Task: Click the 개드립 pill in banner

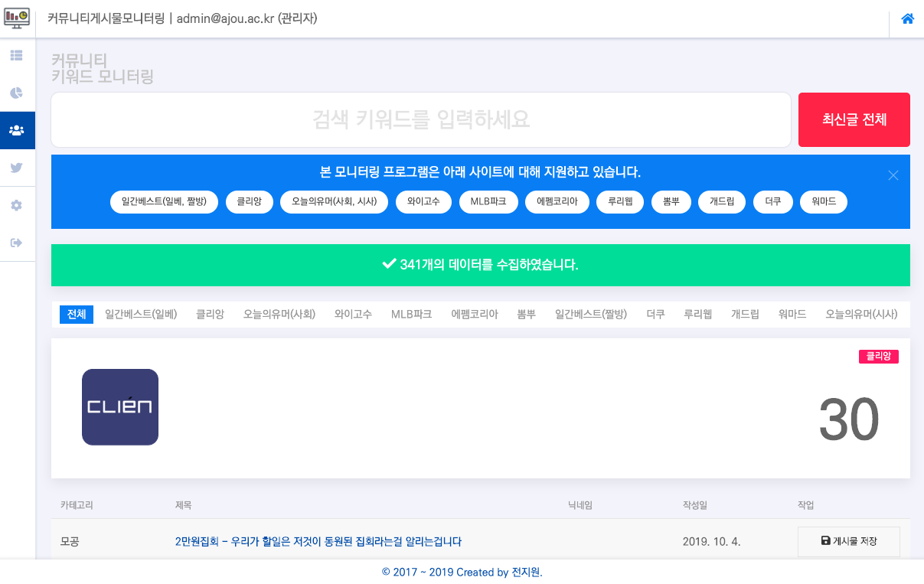Action: point(722,202)
